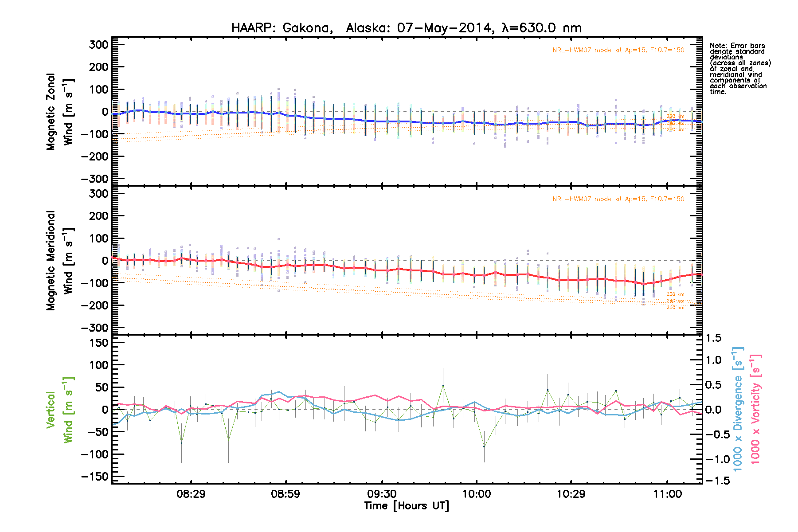Click the 10:29 time tick label
The height and width of the screenshot is (532, 798).
coord(571,494)
